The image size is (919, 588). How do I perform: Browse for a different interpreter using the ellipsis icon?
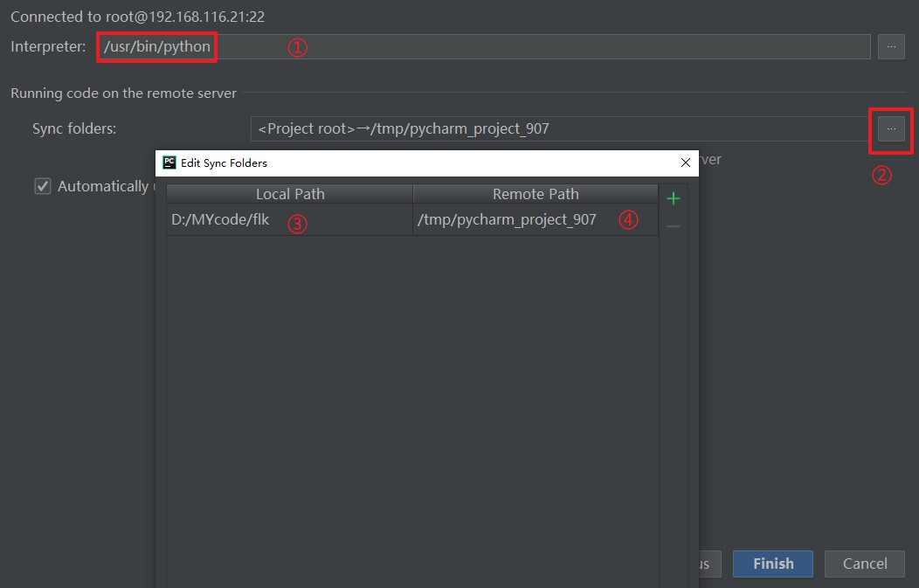click(891, 46)
